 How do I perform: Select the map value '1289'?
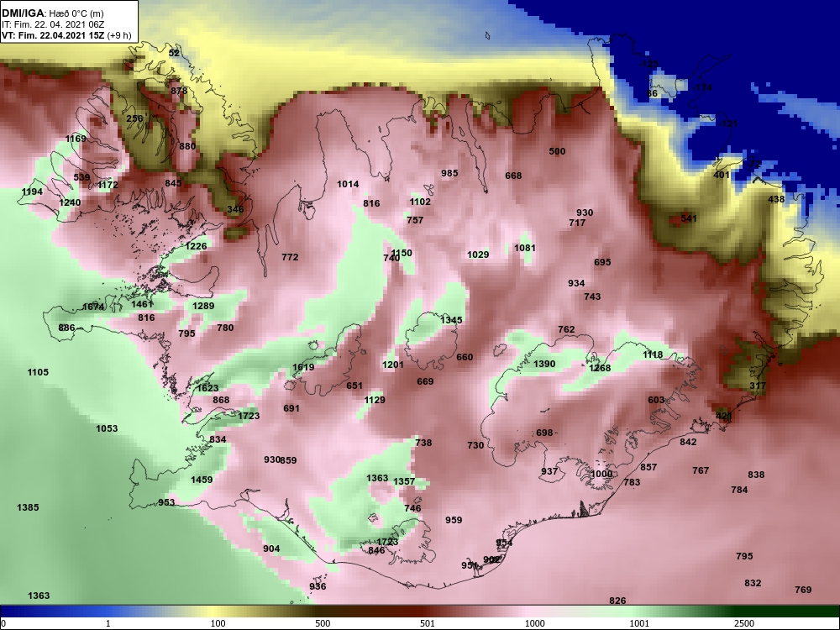point(203,306)
